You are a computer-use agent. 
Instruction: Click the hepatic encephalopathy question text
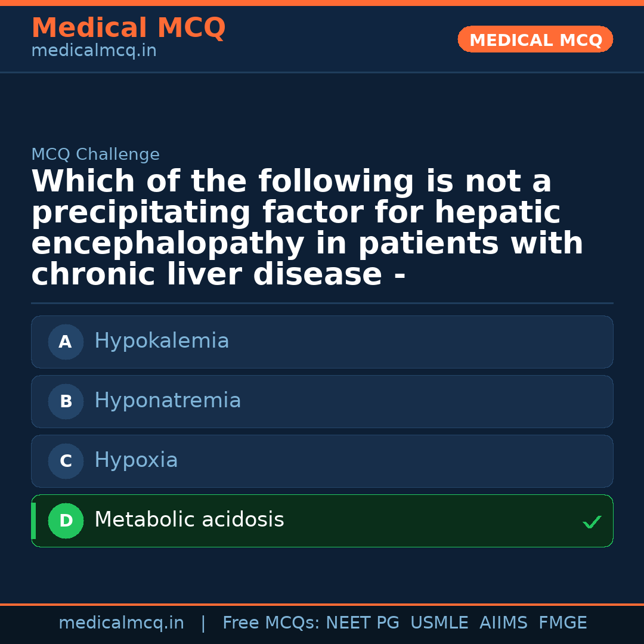[x=307, y=228]
